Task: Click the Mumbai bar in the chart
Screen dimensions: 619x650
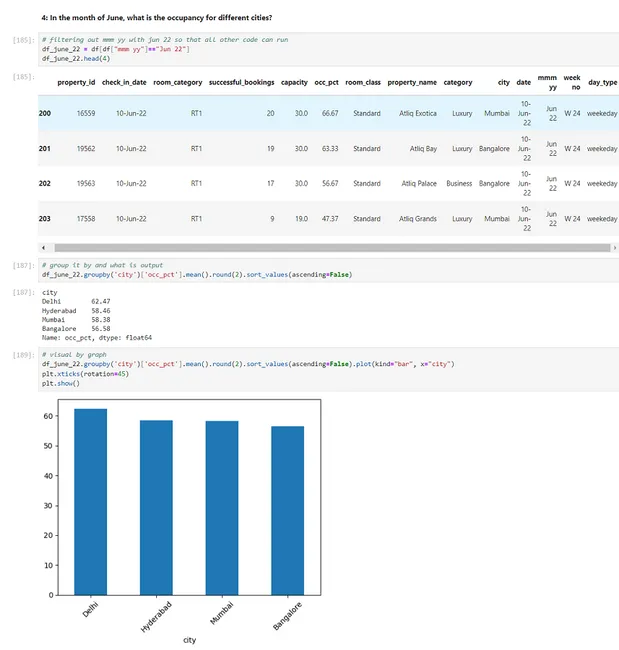Action: tap(222, 508)
